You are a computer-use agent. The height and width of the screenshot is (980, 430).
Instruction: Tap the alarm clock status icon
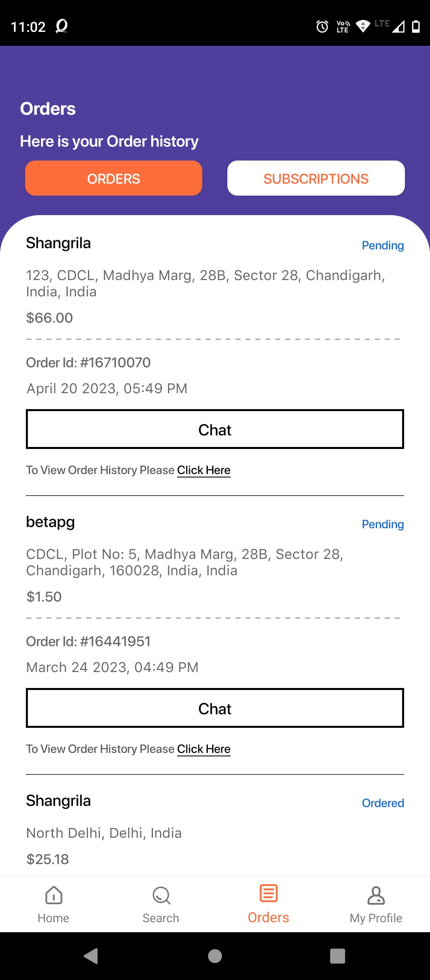[322, 26]
